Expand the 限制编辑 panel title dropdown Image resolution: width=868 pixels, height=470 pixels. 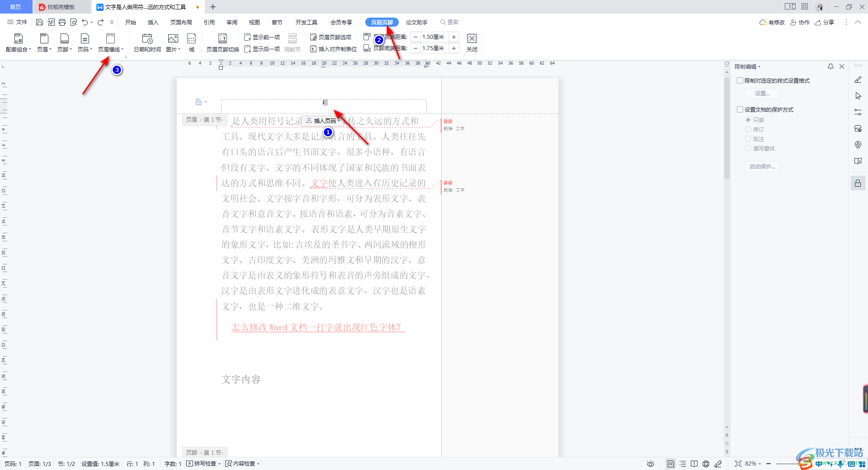(759, 67)
